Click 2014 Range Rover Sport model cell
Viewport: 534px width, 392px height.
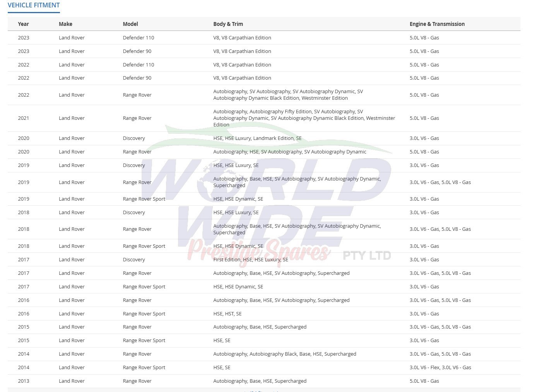pyautogui.click(x=144, y=368)
